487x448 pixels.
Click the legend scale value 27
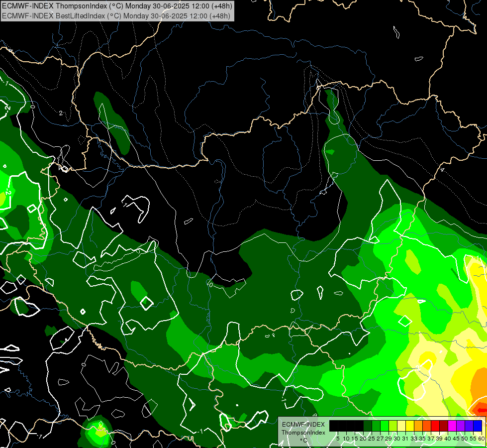pos(380,439)
